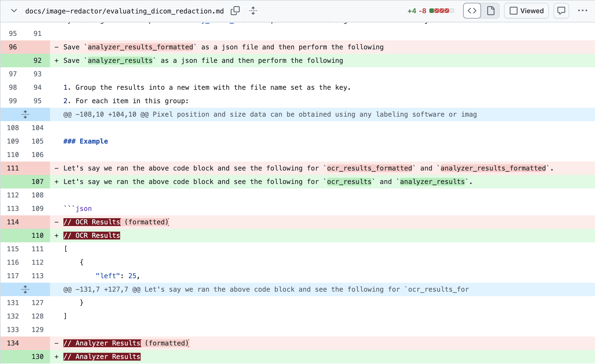Mark file as Viewed
The width and height of the screenshot is (595, 364).
[x=527, y=11]
